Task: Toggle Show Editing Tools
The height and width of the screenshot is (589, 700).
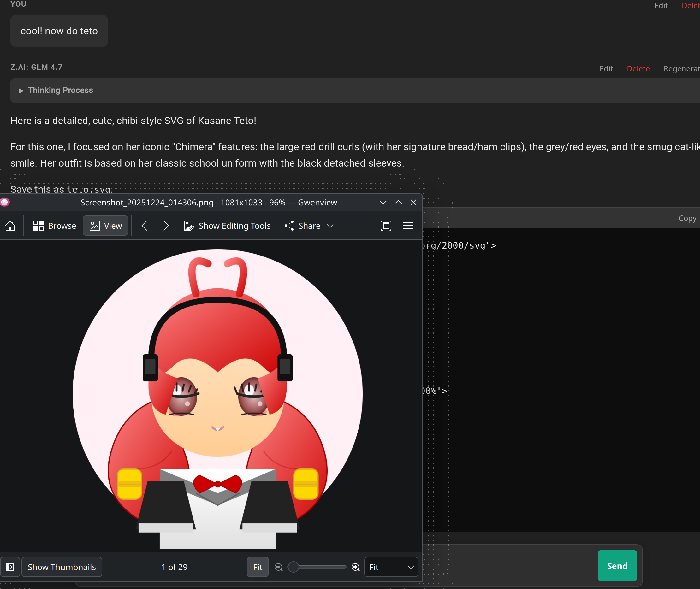Action: (x=228, y=226)
